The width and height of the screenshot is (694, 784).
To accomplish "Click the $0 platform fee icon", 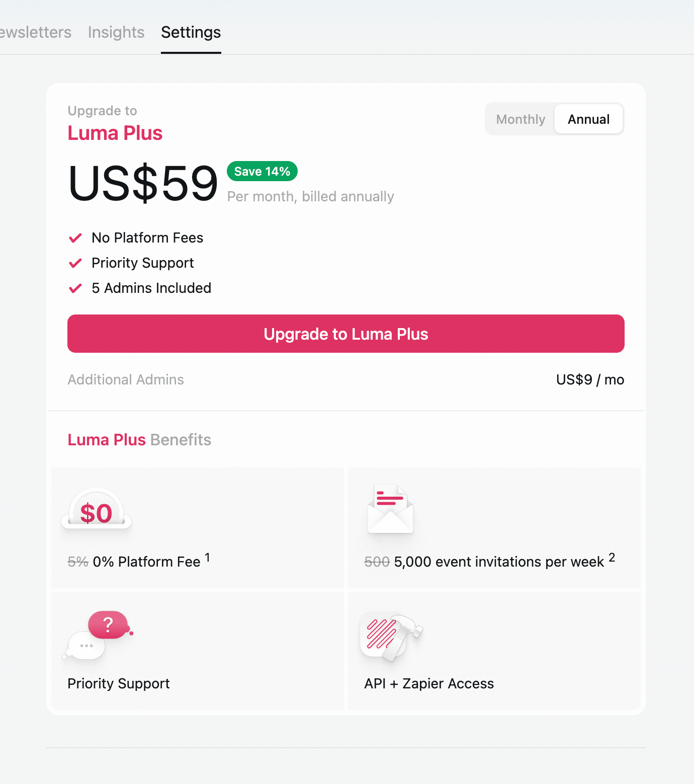I will [x=96, y=509].
